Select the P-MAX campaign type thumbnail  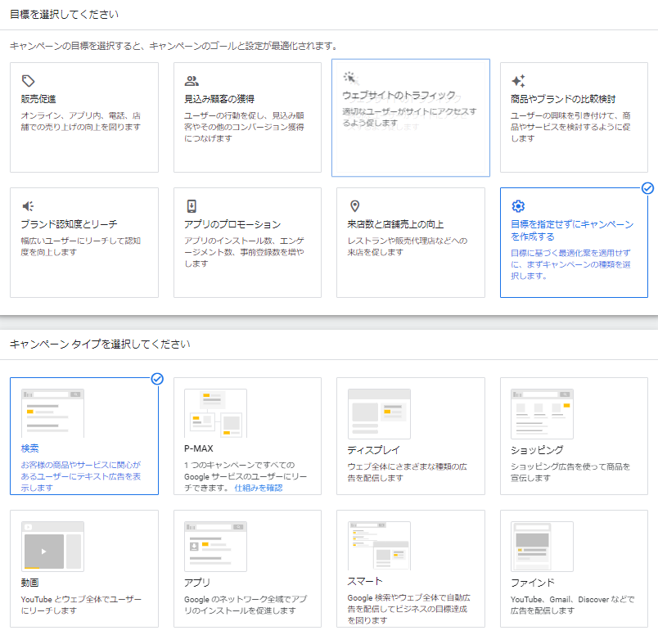click(x=215, y=413)
